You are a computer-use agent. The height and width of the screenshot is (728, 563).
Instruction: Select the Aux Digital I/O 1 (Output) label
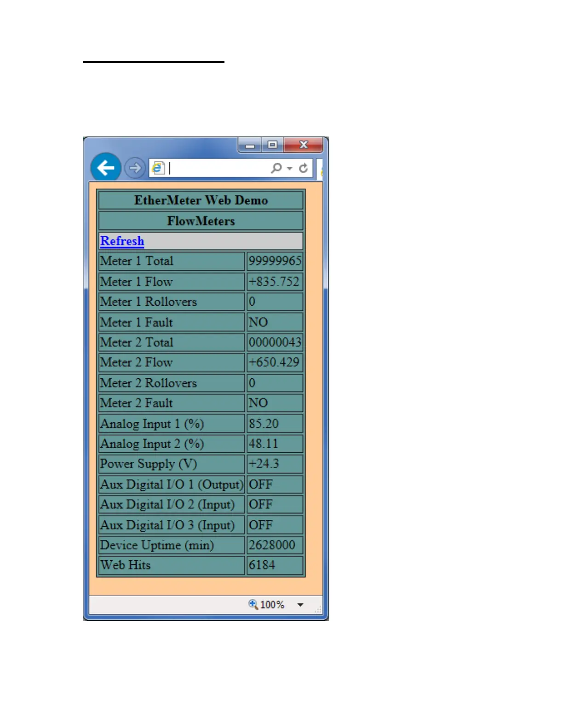(172, 484)
